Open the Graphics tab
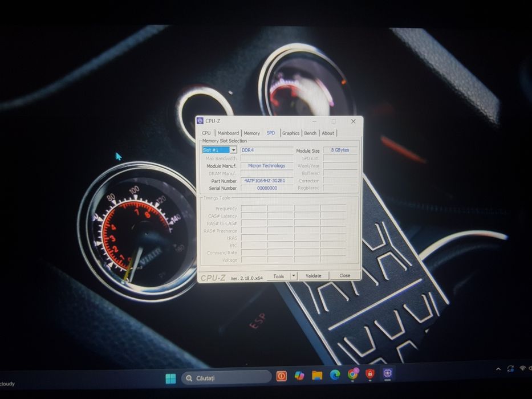The image size is (532, 399). click(x=291, y=133)
